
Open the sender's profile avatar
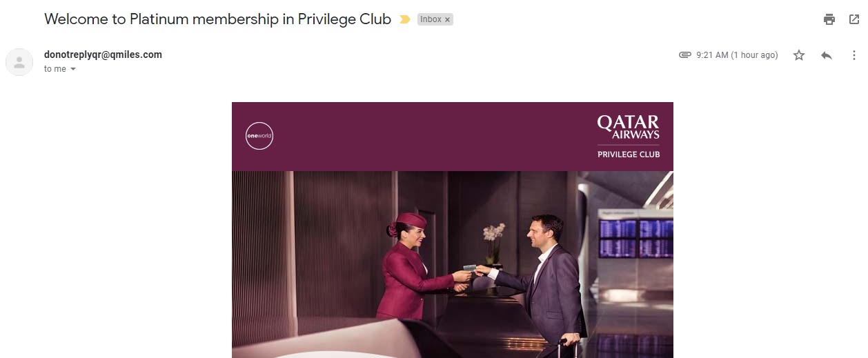click(x=19, y=62)
